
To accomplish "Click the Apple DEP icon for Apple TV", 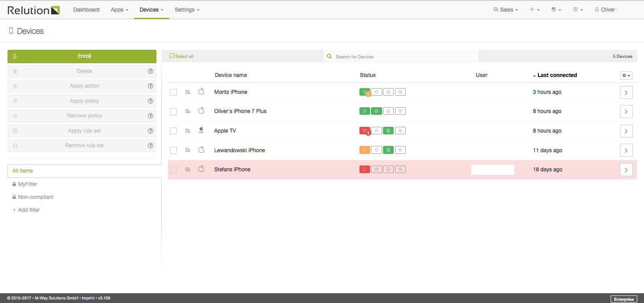I will point(201,130).
